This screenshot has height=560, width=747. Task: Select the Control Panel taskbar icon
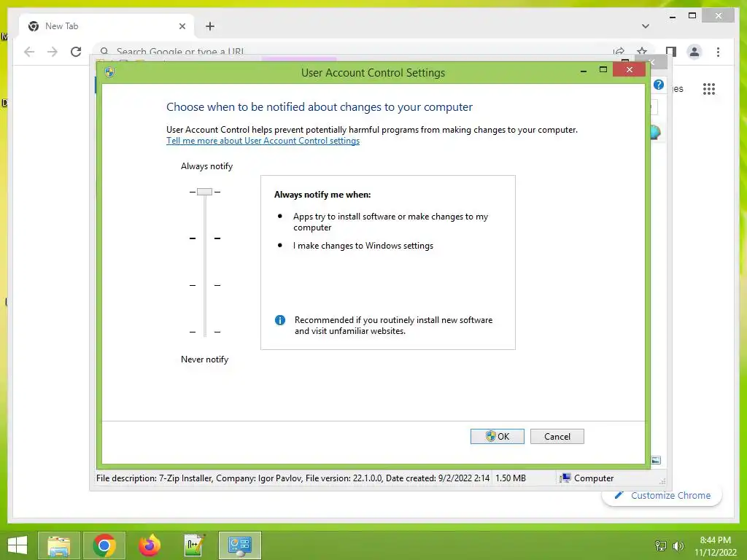click(239, 545)
